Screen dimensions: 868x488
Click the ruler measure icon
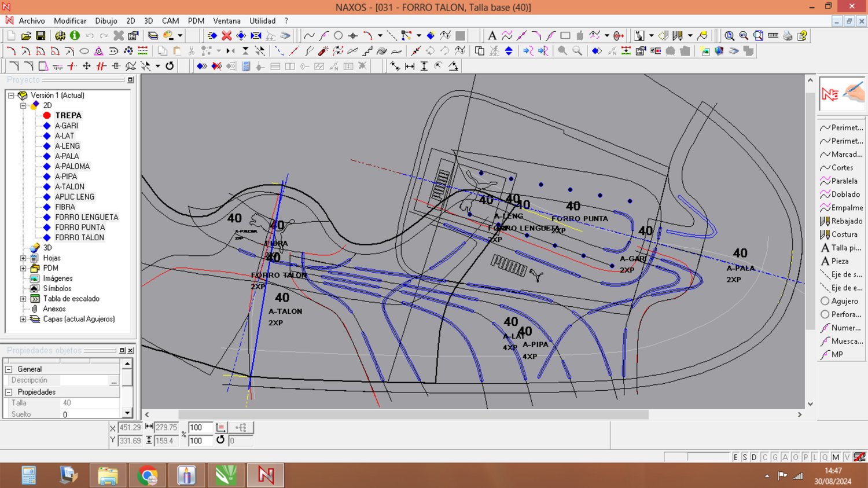point(773,36)
